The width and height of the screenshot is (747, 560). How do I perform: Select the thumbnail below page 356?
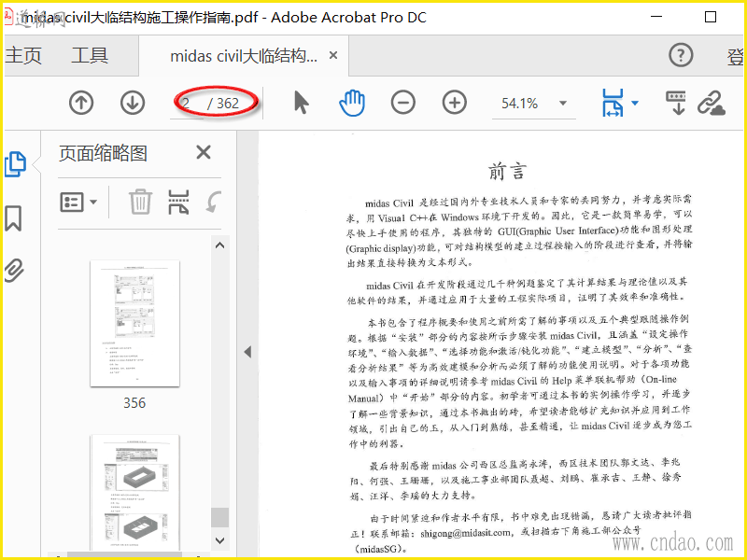tap(134, 493)
